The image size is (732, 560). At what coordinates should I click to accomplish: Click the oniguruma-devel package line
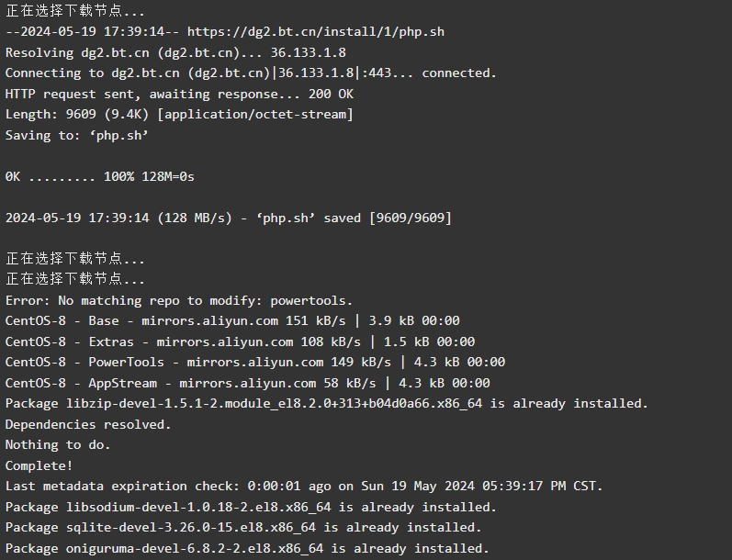pyautogui.click(x=247, y=548)
